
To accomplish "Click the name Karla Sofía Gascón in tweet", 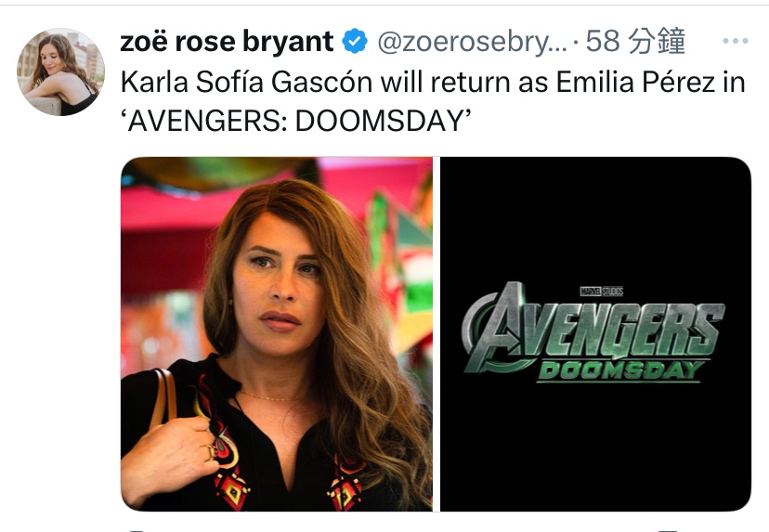I will (251, 83).
